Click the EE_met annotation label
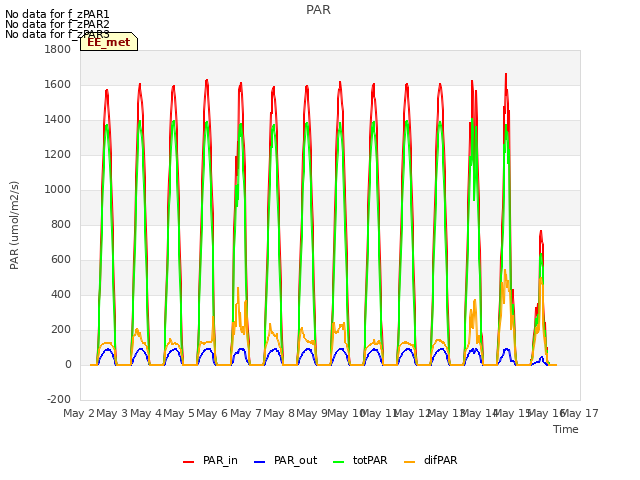Viewport: 640px width, 480px height. [x=109, y=42]
